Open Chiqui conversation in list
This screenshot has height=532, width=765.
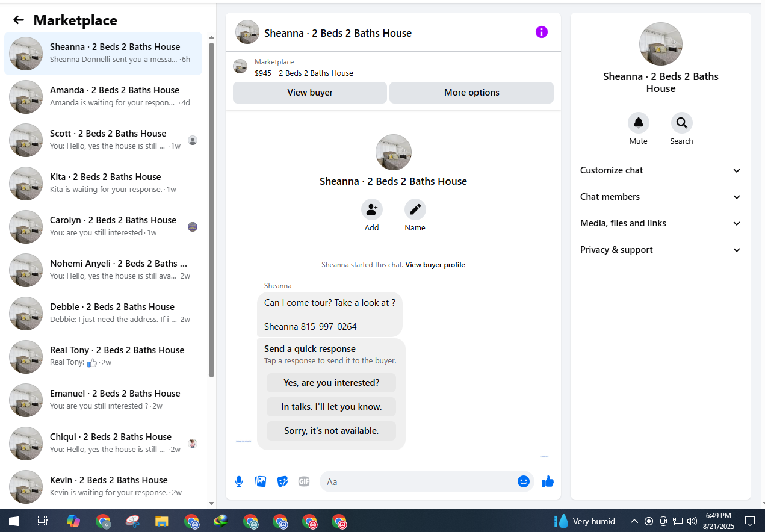click(104, 444)
